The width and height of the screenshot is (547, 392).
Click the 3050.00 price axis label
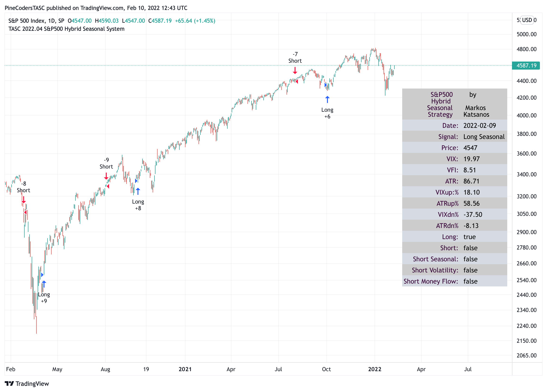point(526,214)
